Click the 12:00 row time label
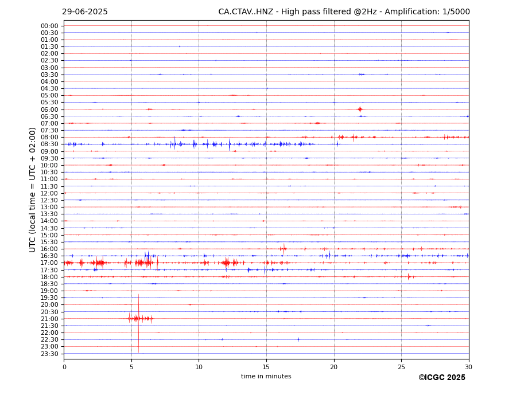The width and height of the screenshot is (532, 399). [x=49, y=193]
